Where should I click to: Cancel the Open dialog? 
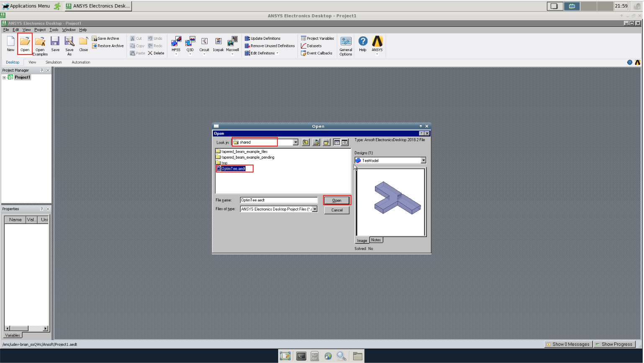pos(337,210)
